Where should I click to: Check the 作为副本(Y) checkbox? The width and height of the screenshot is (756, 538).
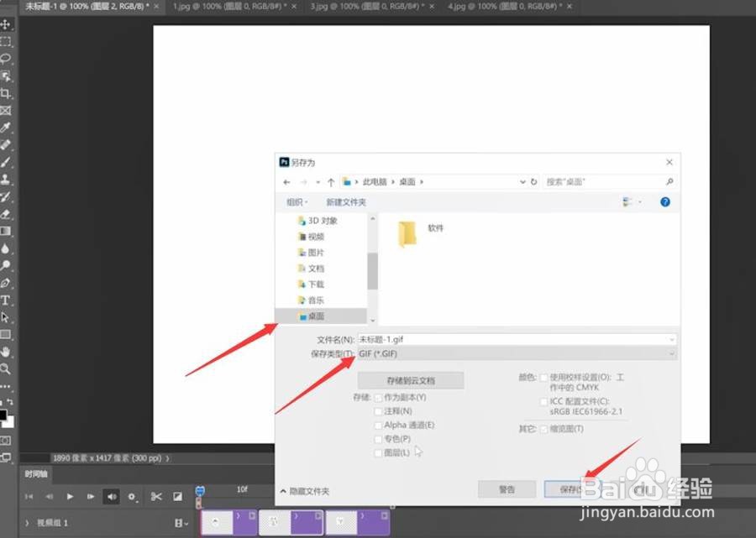click(x=379, y=398)
